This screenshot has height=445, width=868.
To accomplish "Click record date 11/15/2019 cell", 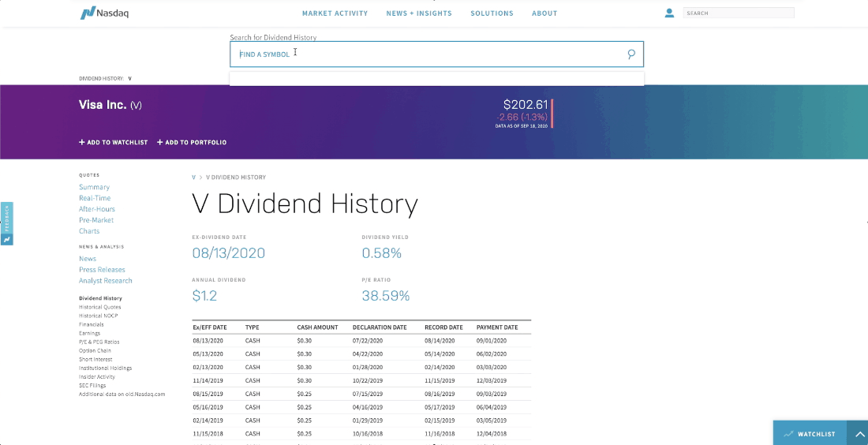I will coord(440,381).
